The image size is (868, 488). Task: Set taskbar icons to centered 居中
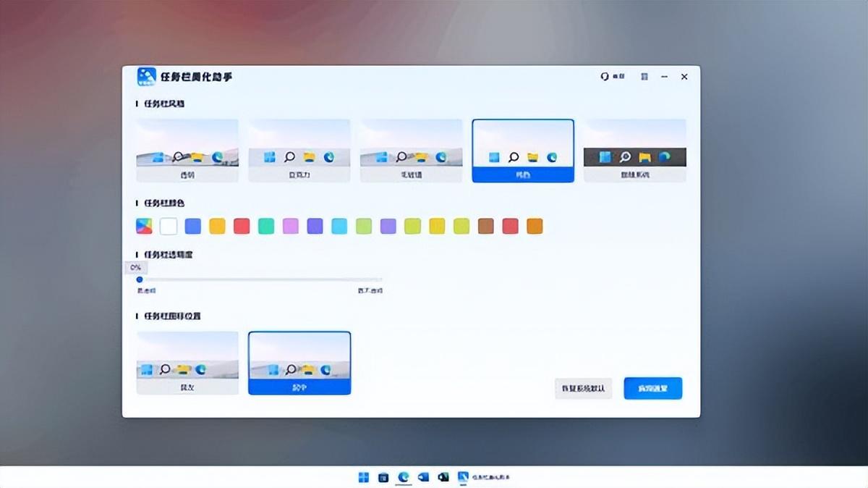299,363
